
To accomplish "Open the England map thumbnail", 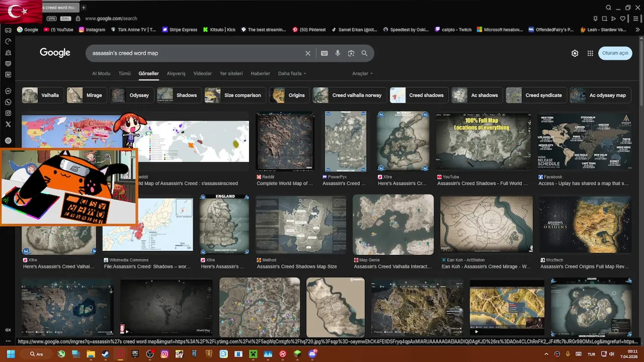I will [x=224, y=224].
